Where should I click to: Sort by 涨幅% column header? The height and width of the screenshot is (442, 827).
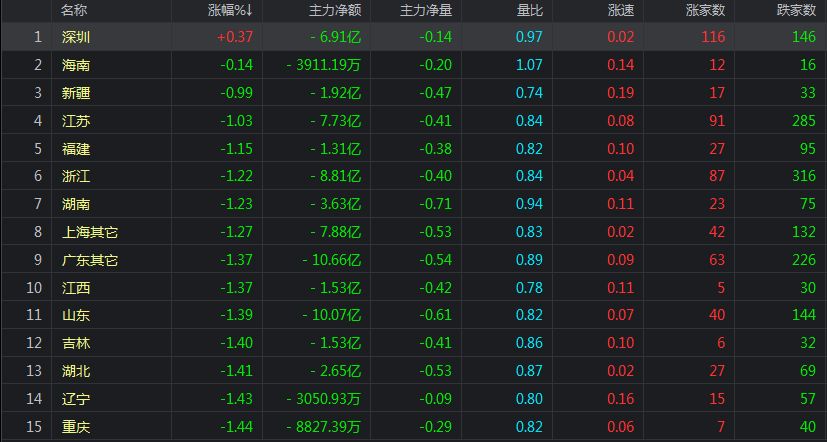(230, 10)
